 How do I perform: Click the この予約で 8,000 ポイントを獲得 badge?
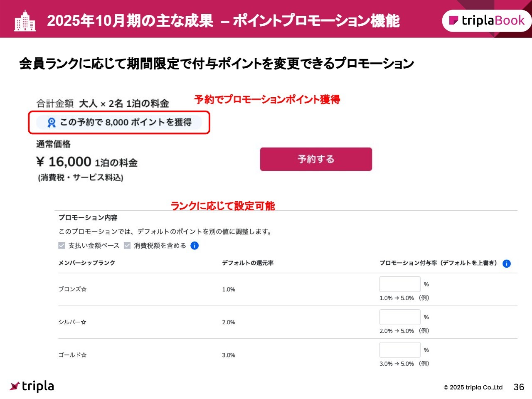click(x=126, y=122)
